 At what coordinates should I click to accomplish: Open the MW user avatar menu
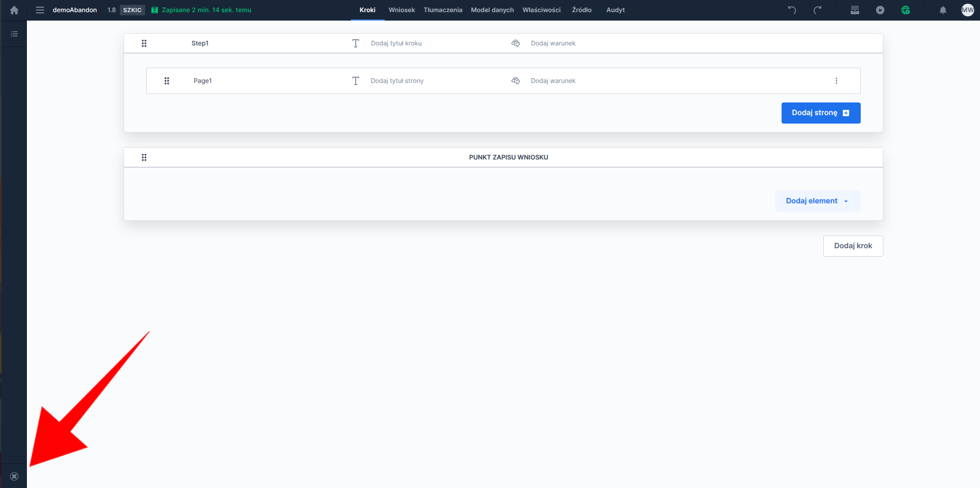coord(967,10)
